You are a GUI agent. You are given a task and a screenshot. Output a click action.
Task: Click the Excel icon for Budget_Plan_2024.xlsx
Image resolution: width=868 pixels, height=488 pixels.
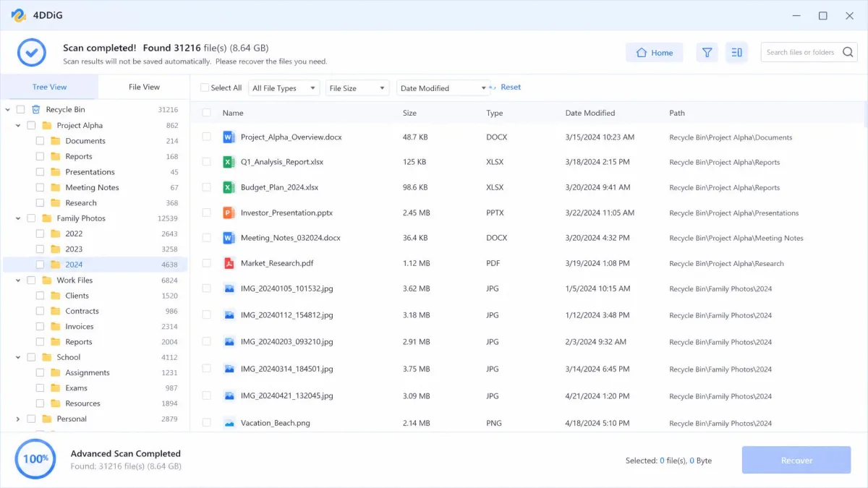(x=229, y=187)
